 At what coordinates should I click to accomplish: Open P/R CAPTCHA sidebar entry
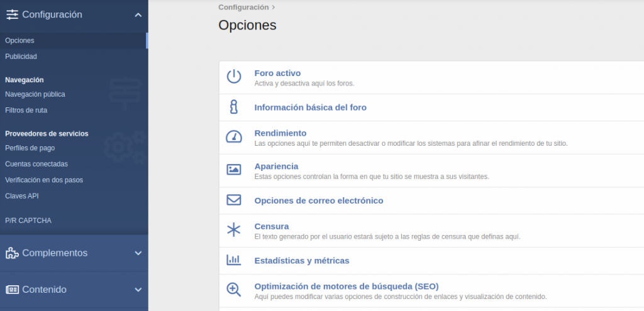point(28,221)
